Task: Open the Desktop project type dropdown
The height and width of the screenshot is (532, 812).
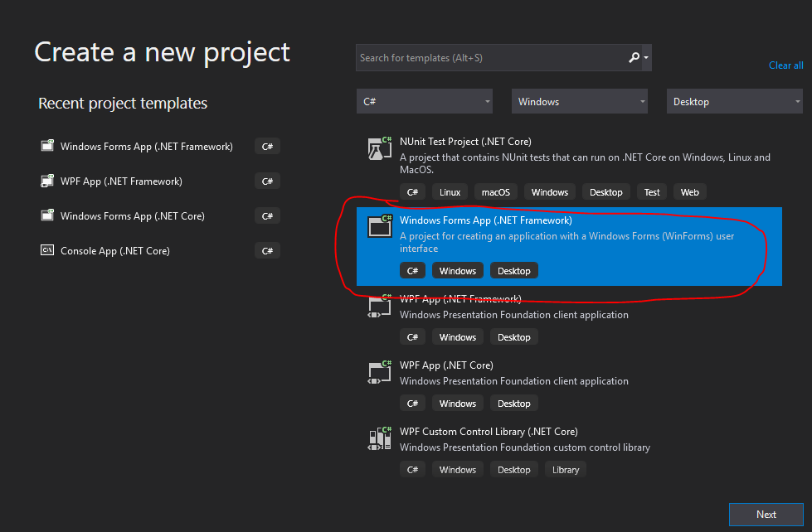Action: 734,101
